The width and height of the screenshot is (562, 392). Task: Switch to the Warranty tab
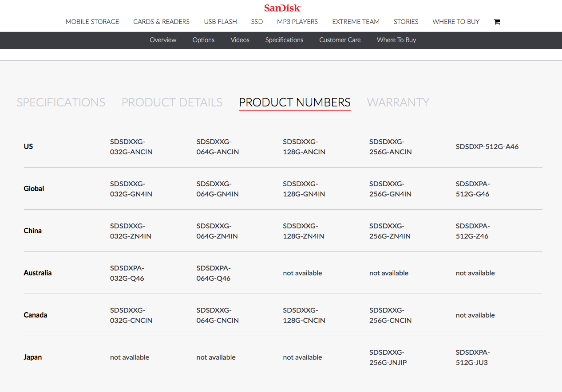tap(398, 102)
